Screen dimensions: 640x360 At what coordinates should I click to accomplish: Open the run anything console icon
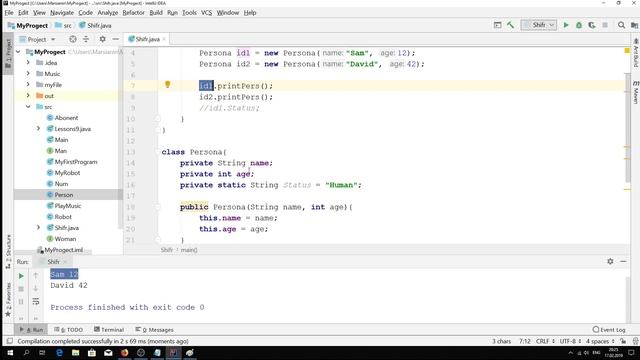(x=498, y=25)
